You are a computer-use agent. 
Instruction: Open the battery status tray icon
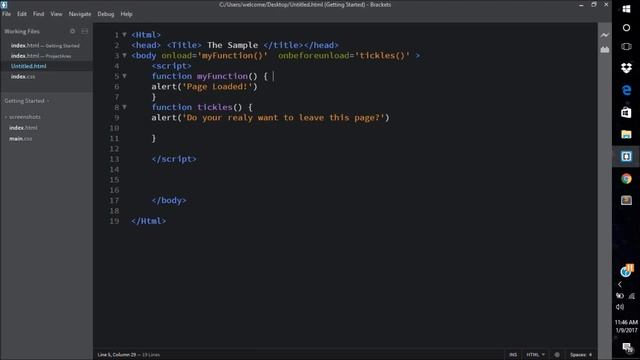click(620, 296)
